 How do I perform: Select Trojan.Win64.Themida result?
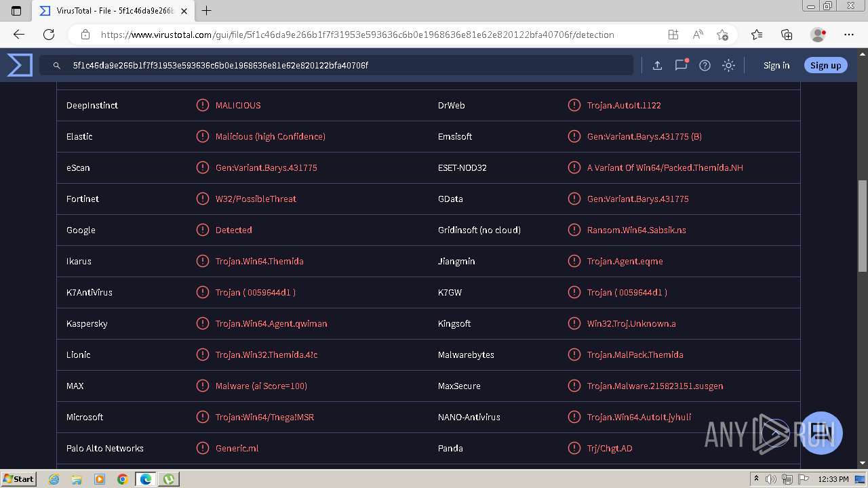(260, 261)
